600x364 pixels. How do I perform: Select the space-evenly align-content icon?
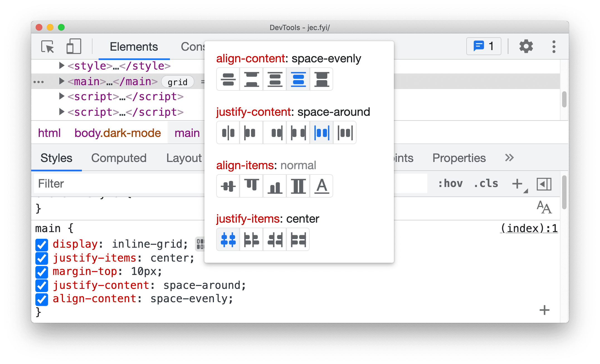click(x=298, y=80)
